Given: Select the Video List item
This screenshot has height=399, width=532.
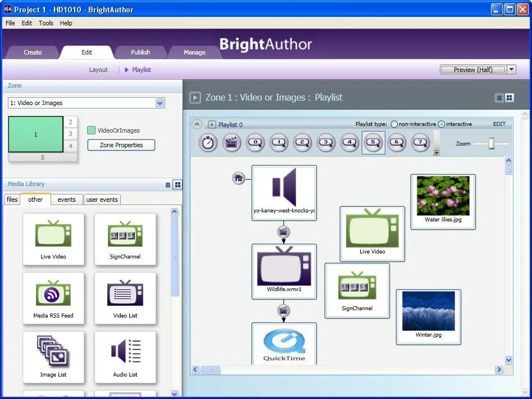Looking at the screenshot, I should pyautogui.click(x=125, y=298).
